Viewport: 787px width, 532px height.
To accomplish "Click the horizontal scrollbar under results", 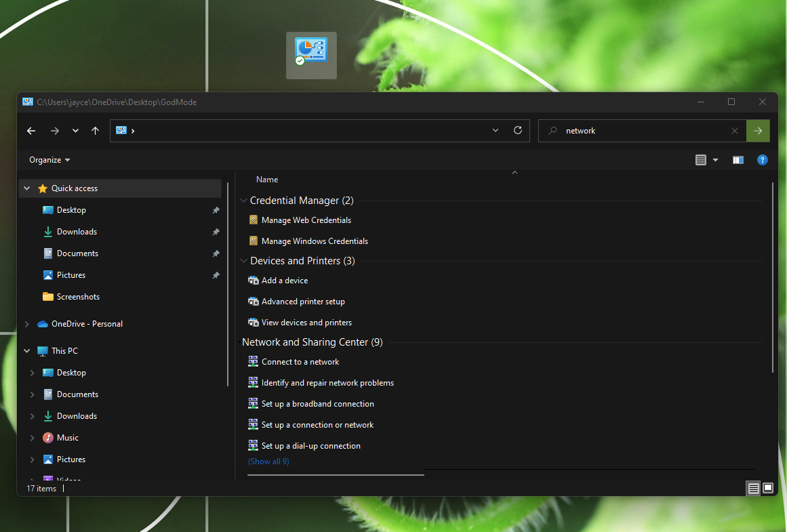I will pyautogui.click(x=336, y=474).
